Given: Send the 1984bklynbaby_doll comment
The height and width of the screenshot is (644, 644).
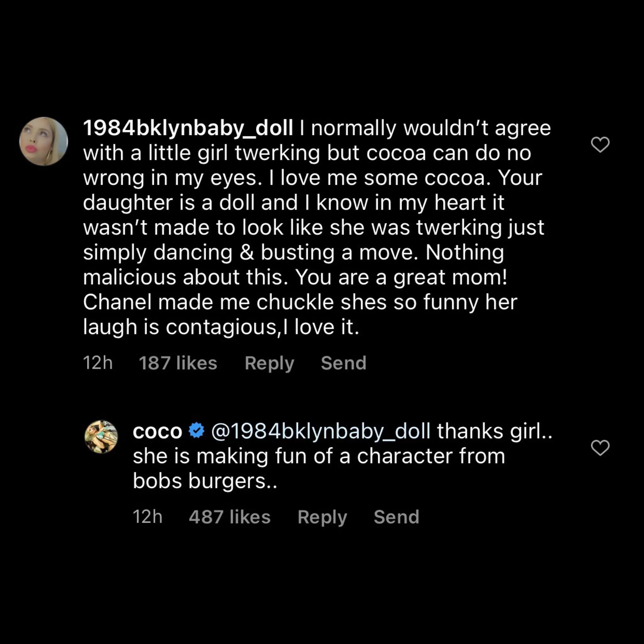Looking at the screenshot, I should [343, 363].
